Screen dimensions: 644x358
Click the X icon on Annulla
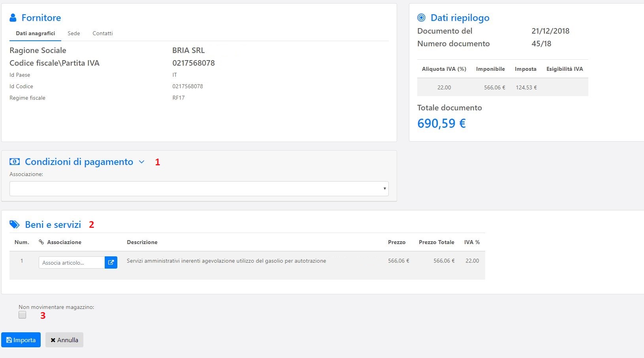click(53, 340)
